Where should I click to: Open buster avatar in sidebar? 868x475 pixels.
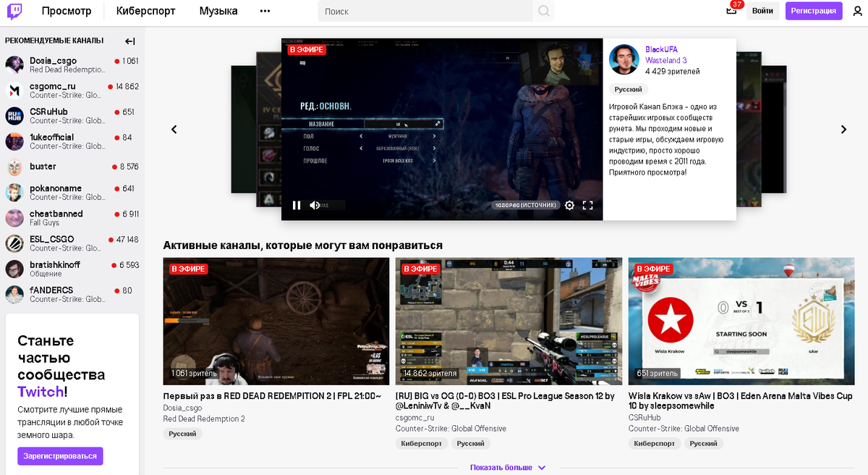pos(14,167)
